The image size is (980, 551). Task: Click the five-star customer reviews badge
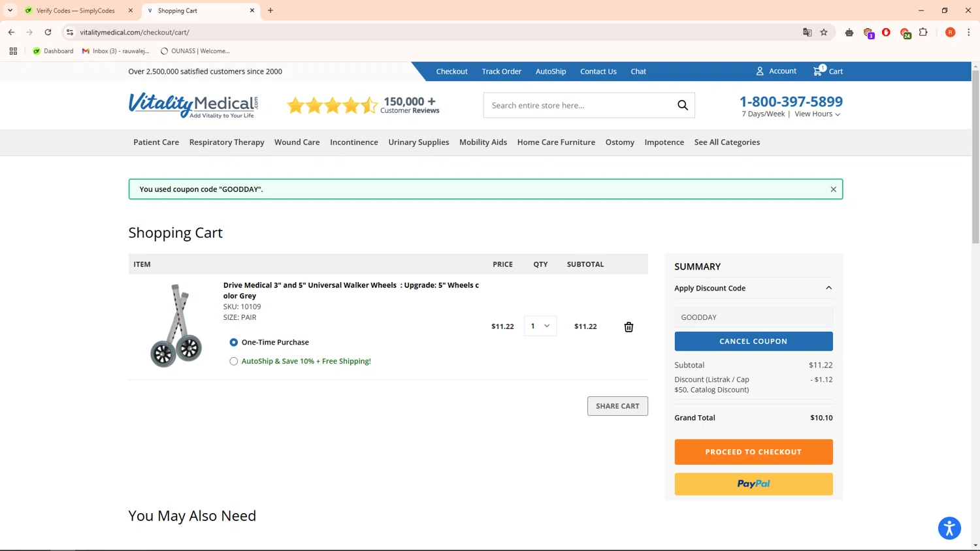point(363,105)
